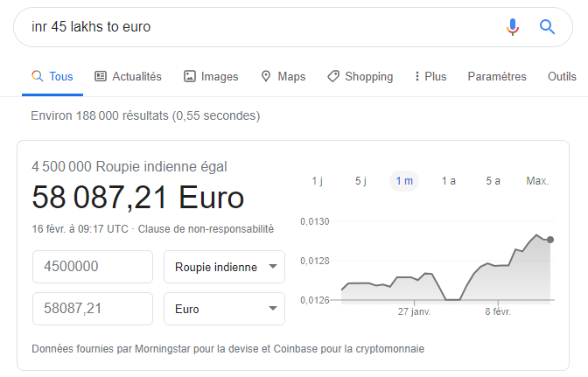The height and width of the screenshot is (377, 588).
Task: Click the 4500000 amount input field
Action: tap(93, 267)
